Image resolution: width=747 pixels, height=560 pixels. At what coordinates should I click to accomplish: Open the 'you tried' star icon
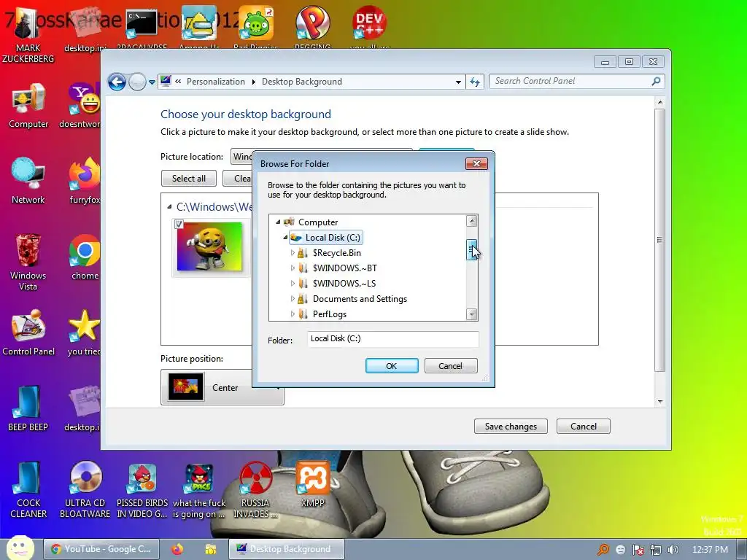point(84,332)
